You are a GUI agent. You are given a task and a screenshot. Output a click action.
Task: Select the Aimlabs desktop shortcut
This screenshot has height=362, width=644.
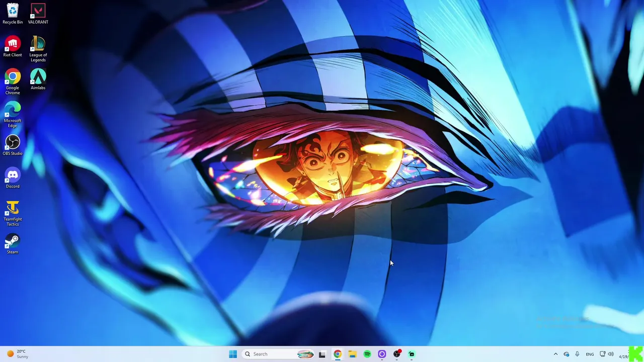click(x=38, y=79)
